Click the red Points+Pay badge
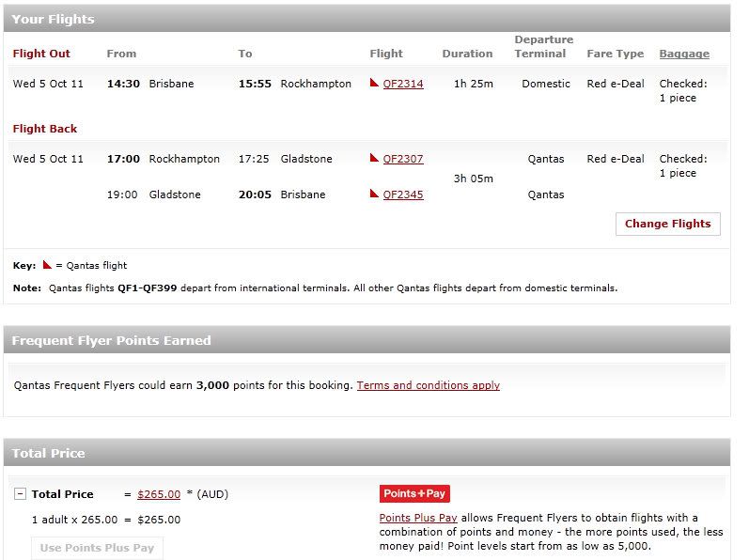Image resolution: width=749 pixels, height=560 pixels. click(414, 493)
